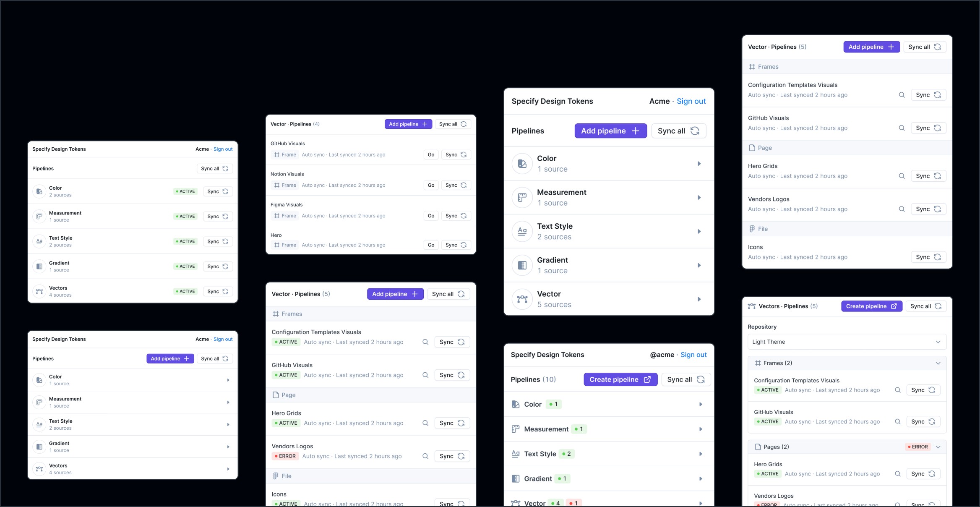Select Sync all in top-left Specify Design Tokens panel
The height and width of the screenshot is (507, 980).
pos(213,169)
